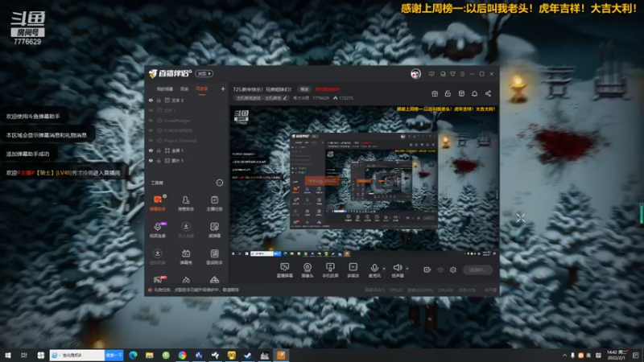Viewport: 644px width, 362px height.
Task: Click the gift task status message at bottom
Action: [196, 290]
